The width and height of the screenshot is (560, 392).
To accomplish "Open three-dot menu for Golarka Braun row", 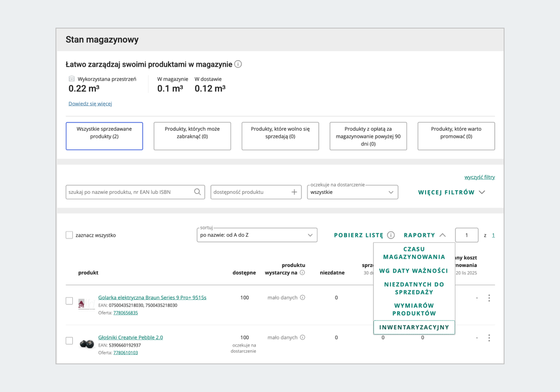I will pos(489,298).
